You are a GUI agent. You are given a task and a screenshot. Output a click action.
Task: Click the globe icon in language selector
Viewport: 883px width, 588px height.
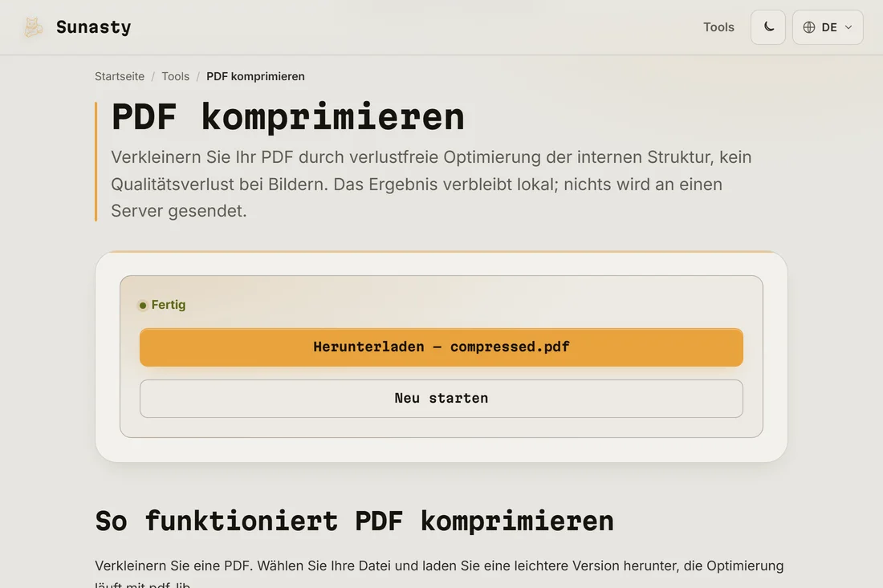click(809, 27)
